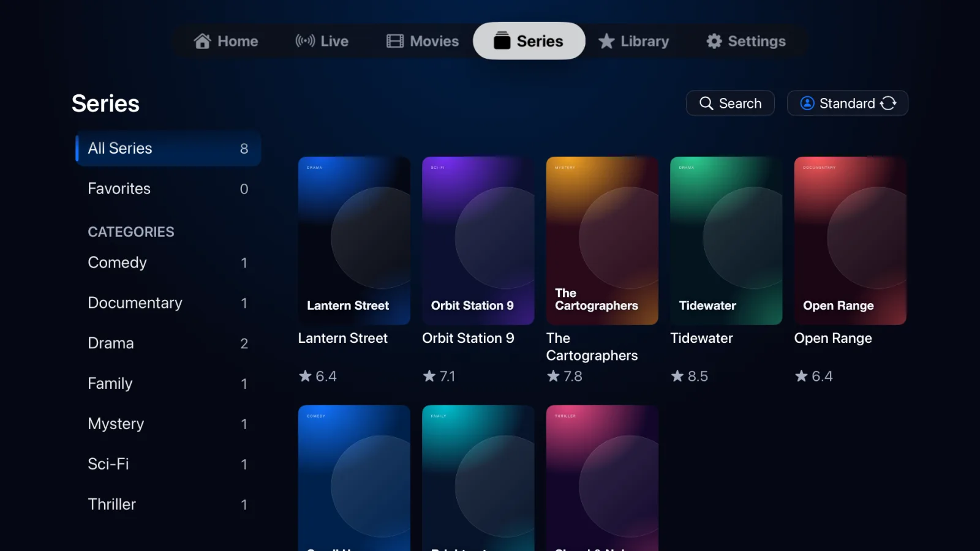Open The Cartographers poster
The width and height of the screenshot is (980, 551).
[602, 241]
